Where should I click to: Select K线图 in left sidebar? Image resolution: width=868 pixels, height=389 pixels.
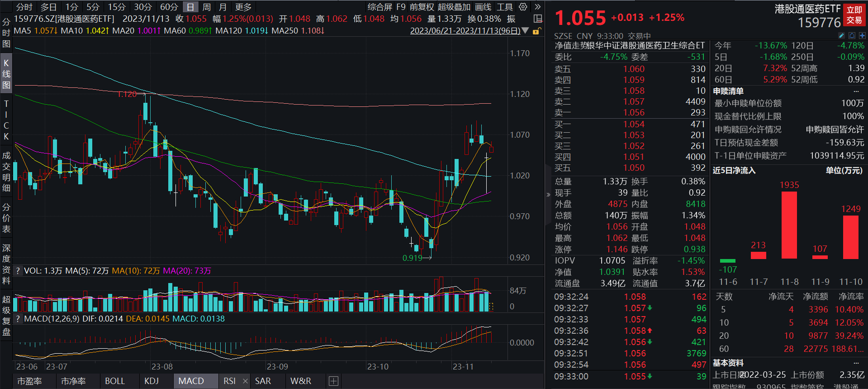point(6,74)
